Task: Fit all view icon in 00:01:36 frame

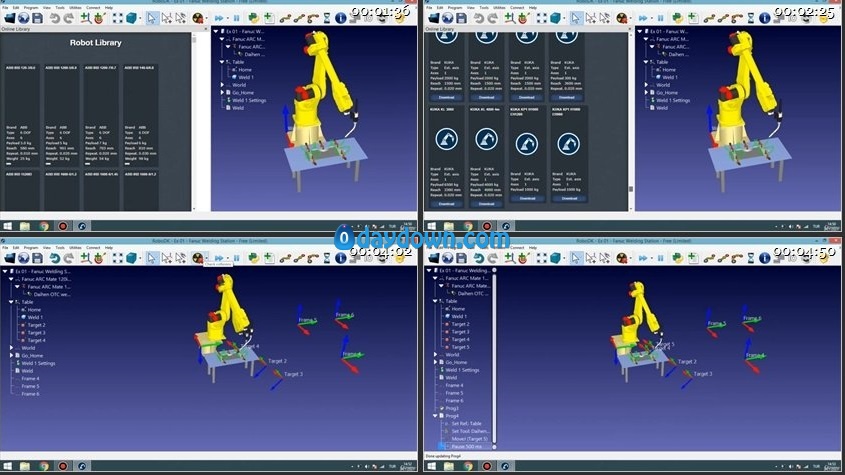Action: tap(117, 18)
